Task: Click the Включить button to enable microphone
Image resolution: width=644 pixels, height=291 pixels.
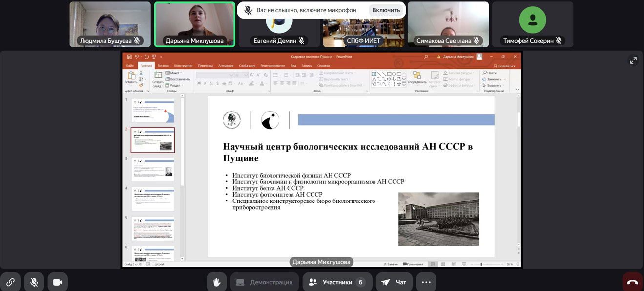Action: click(x=387, y=10)
